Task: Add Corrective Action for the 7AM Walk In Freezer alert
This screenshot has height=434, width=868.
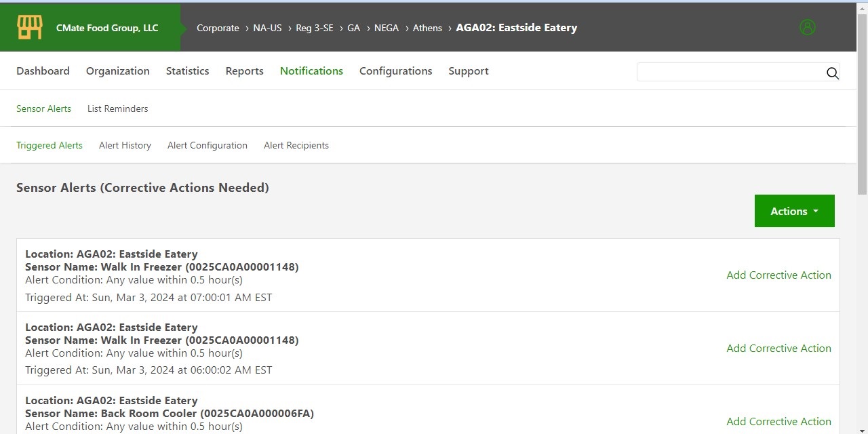Action: tap(778, 275)
